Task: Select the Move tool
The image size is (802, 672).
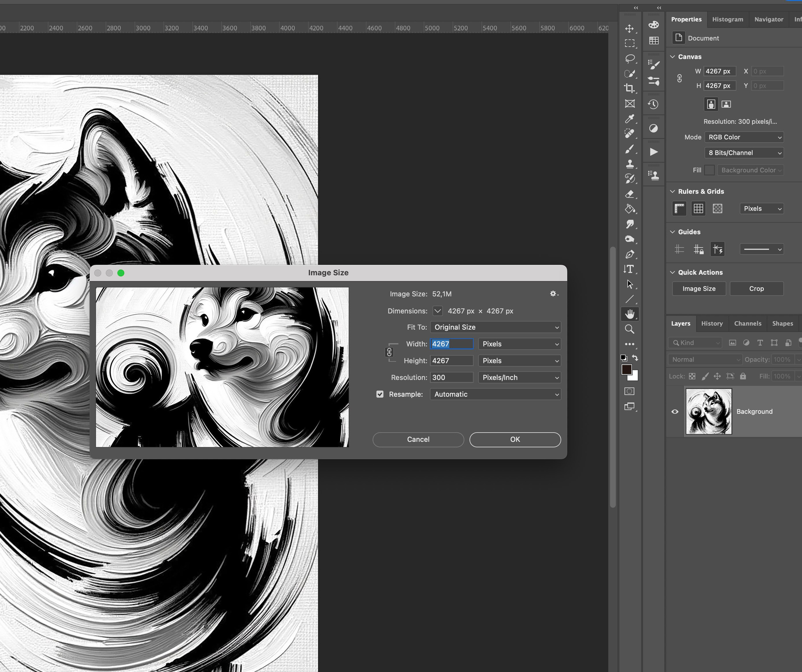Action: tap(630, 28)
